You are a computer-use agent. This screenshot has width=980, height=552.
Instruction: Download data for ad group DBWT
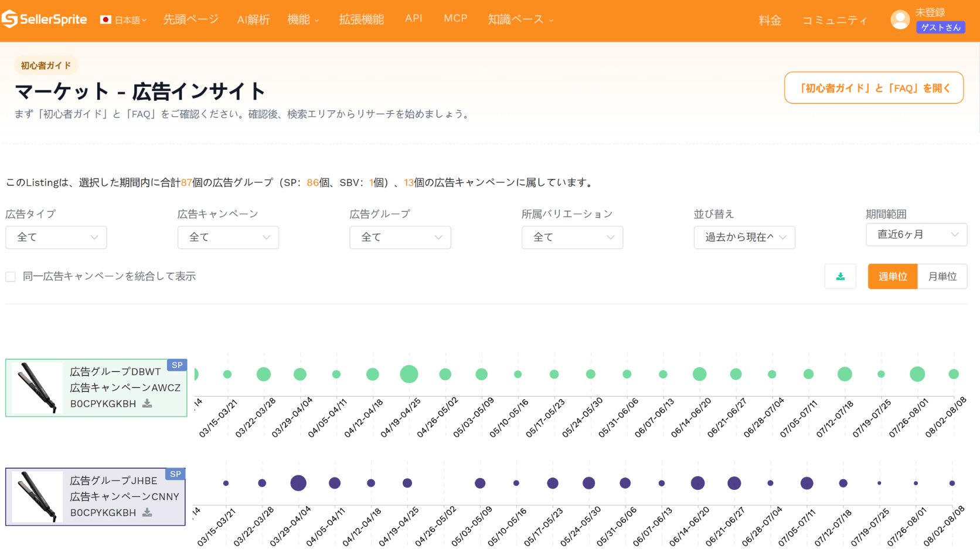click(147, 404)
